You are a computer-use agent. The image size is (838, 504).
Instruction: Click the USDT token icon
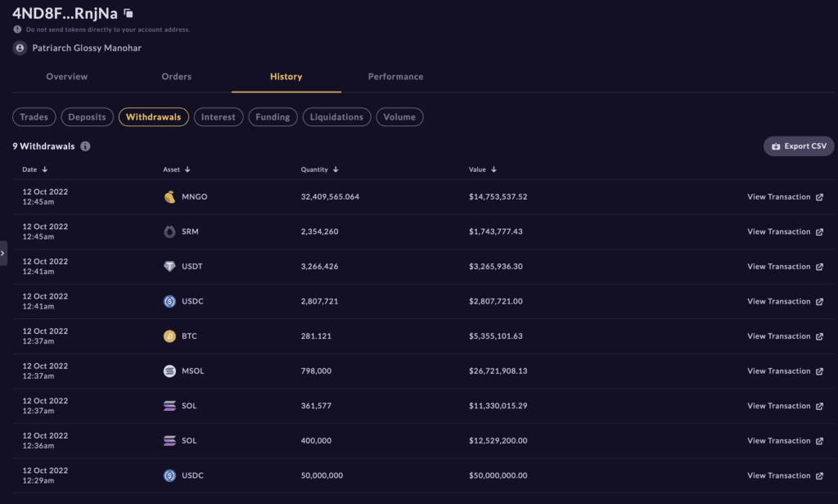click(169, 266)
